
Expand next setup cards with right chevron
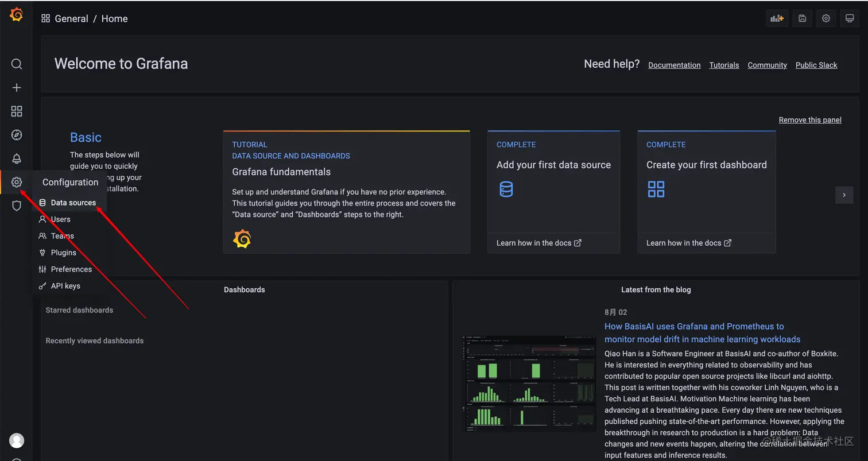click(844, 195)
